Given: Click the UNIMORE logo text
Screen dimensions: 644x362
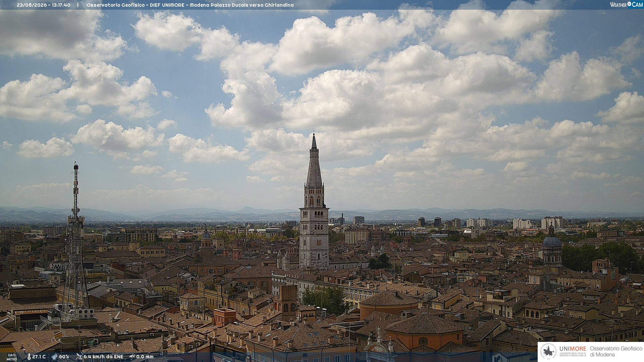Looking at the screenshot, I should [x=573, y=349].
